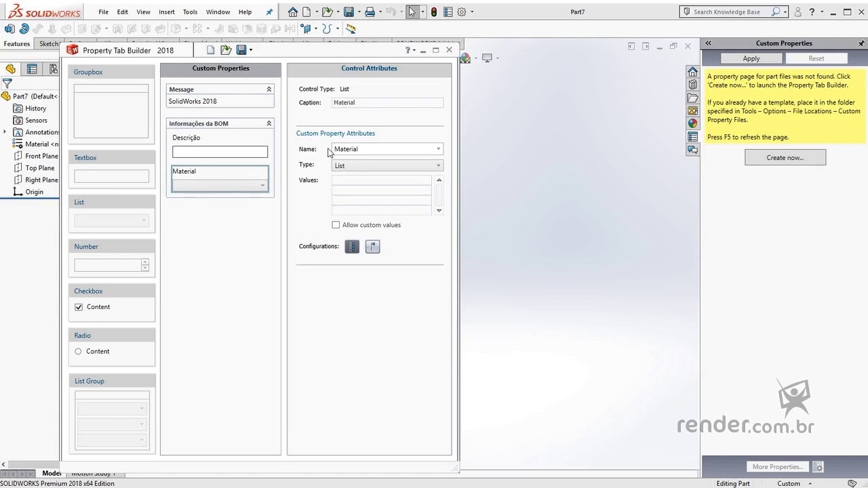Click the Caption field containing Material

click(x=387, y=102)
